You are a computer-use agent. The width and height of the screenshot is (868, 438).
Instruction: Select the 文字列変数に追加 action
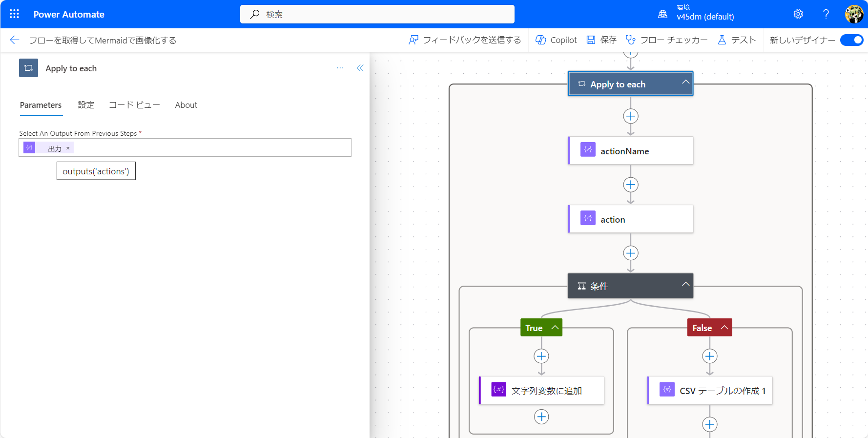541,390
